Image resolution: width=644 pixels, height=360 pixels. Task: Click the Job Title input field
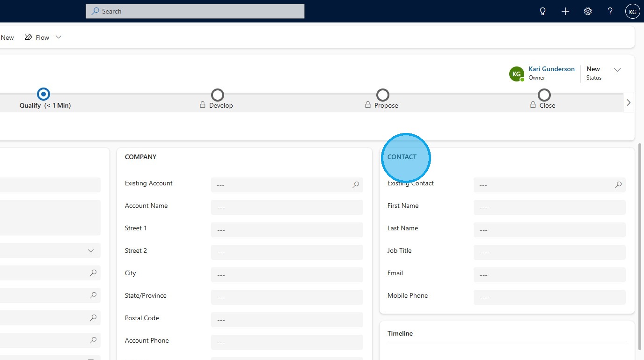pos(549,252)
